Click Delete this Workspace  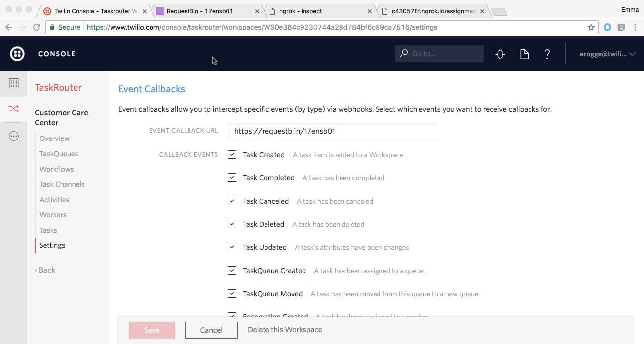(x=285, y=330)
